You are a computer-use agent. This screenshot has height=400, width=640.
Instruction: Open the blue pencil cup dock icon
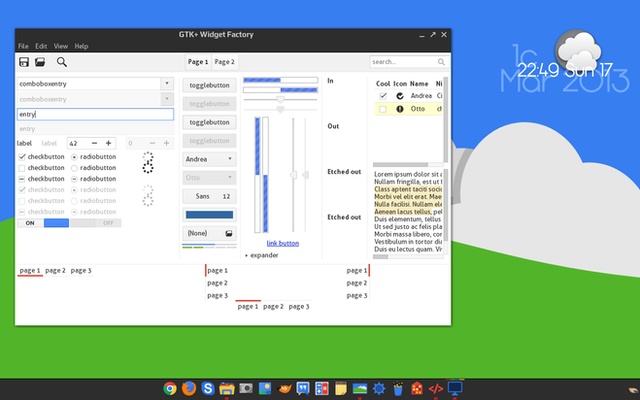tap(398, 388)
